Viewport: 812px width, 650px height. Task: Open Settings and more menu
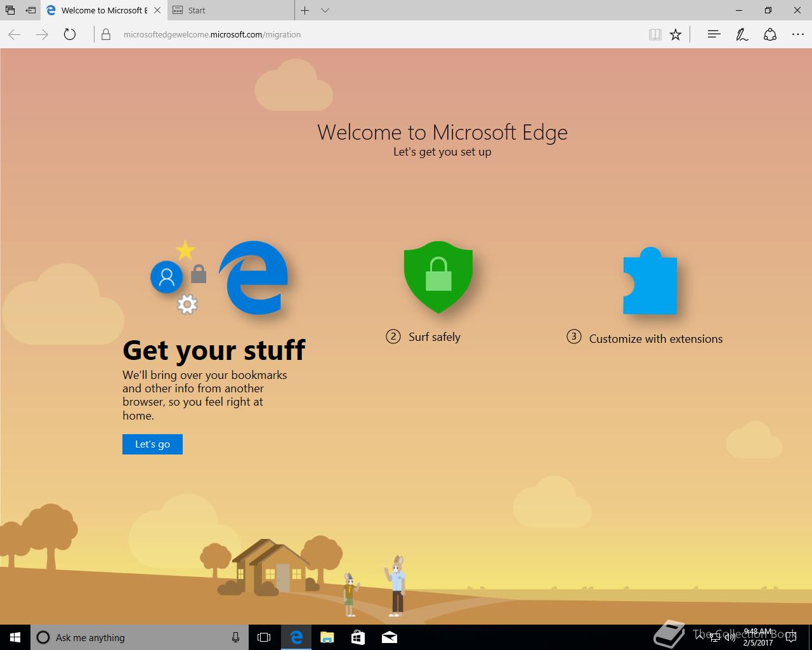[798, 34]
